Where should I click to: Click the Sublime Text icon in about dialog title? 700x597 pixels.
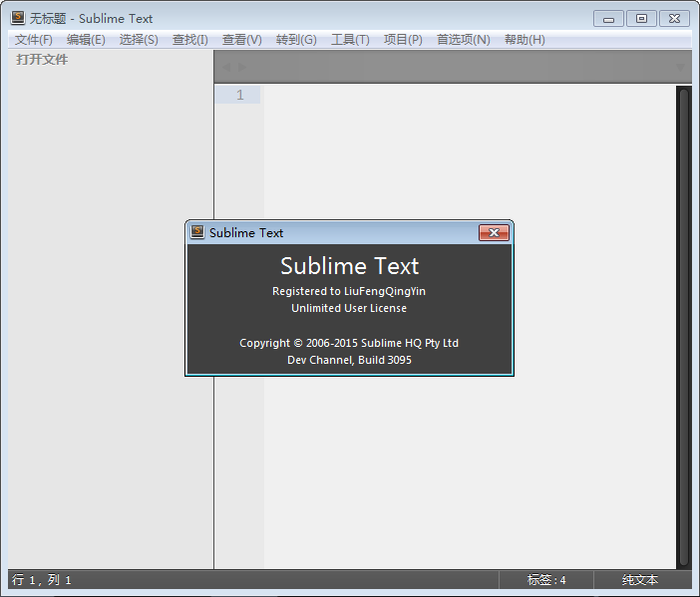pos(197,232)
